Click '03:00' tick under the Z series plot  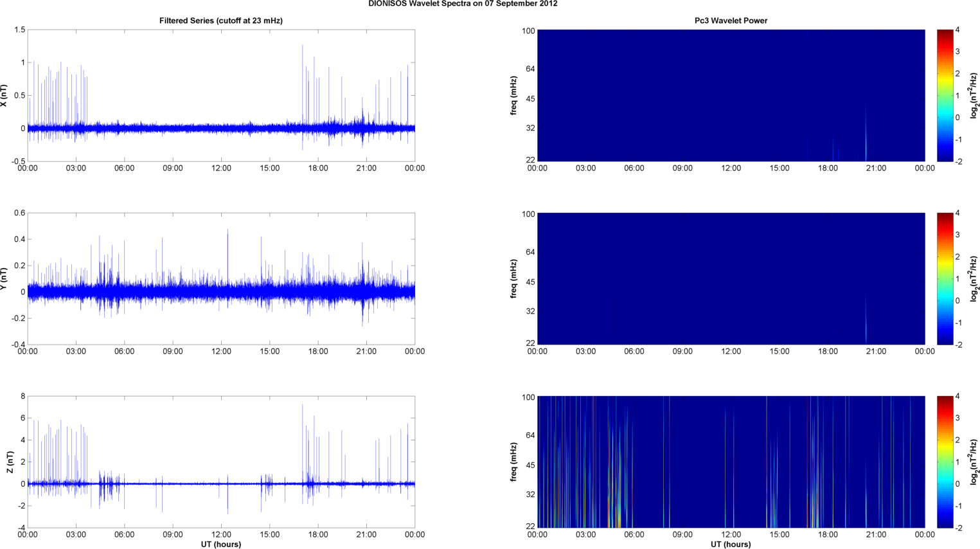click(76, 535)
